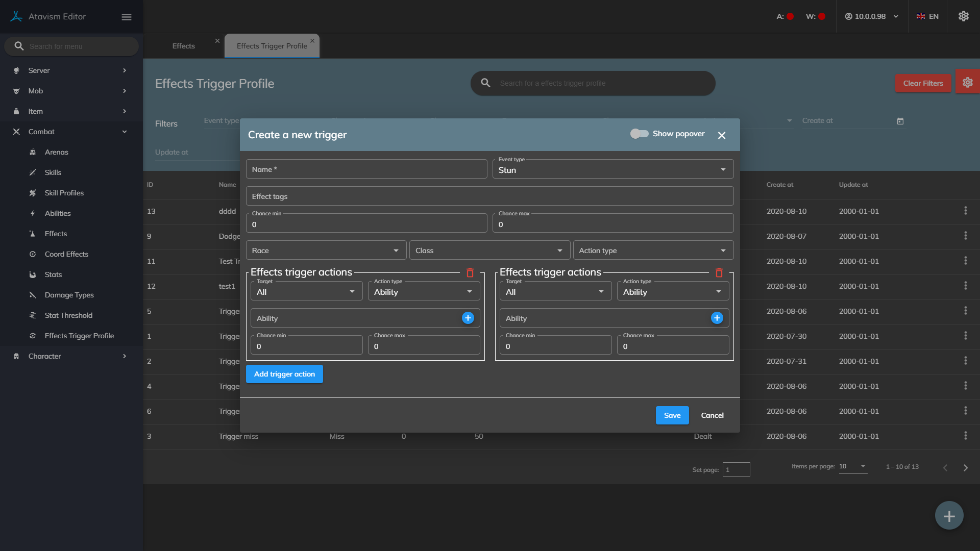Viewport: 980px width, 551px height.
Task: Open settings gear in top bar
Action: 963,16
